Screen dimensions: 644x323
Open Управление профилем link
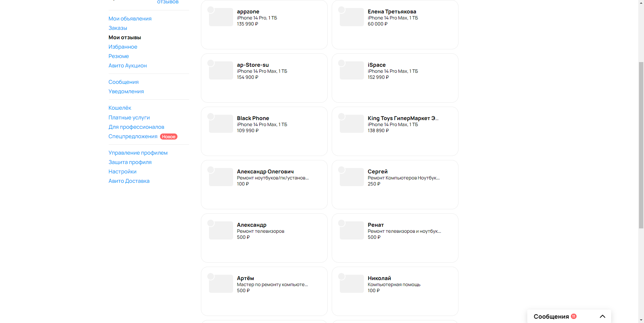point(138,153)
